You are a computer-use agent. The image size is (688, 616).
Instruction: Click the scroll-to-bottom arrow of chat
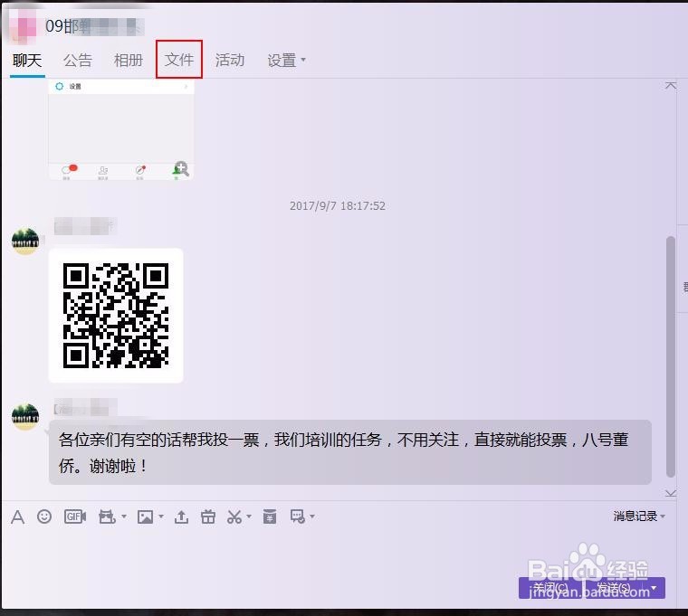pos(670,493)
